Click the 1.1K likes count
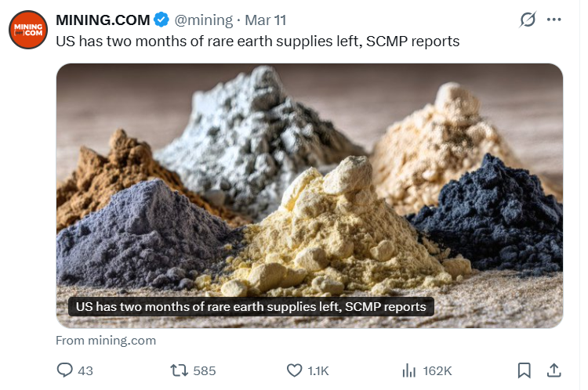Viewport: 588px width, 390px height. pyautogui.click(x=319, y=370)
